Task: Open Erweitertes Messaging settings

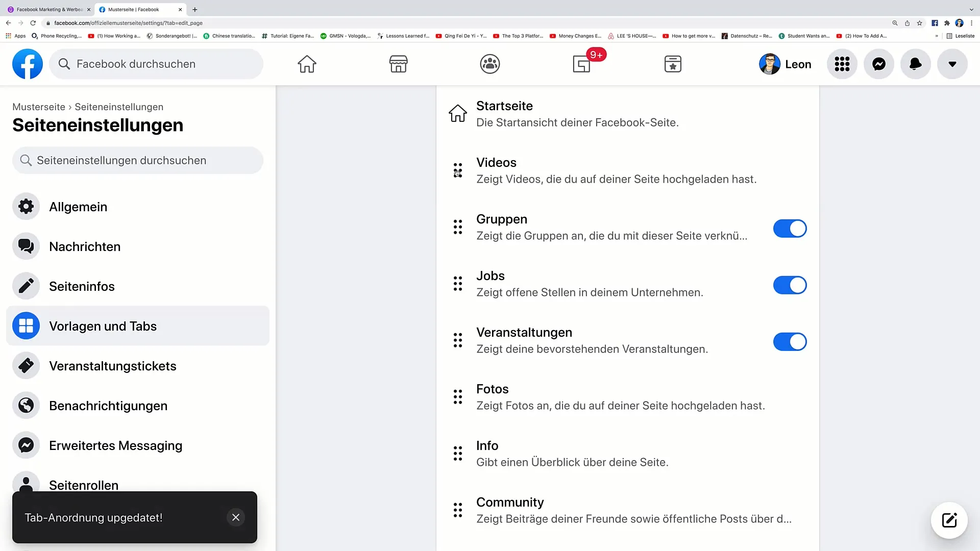Action: point(116,445)
